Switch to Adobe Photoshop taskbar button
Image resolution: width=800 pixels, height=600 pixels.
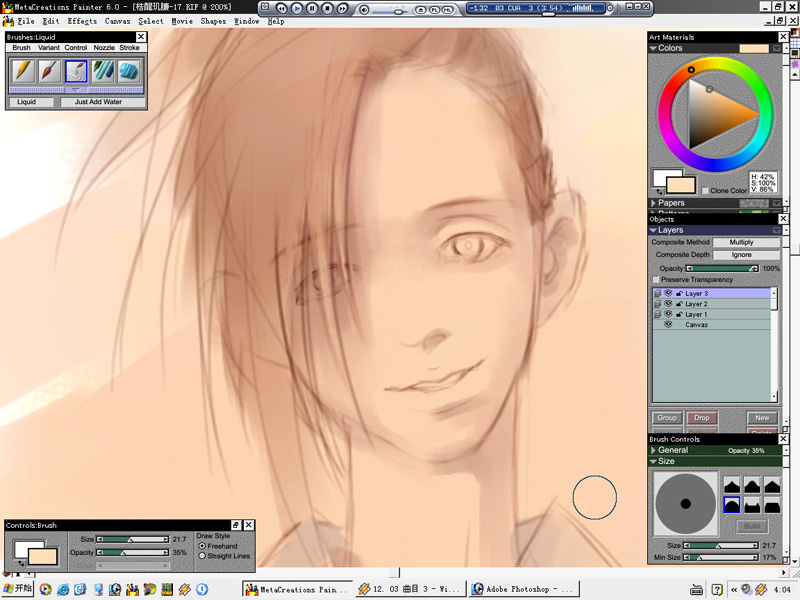tap(524, 589)
